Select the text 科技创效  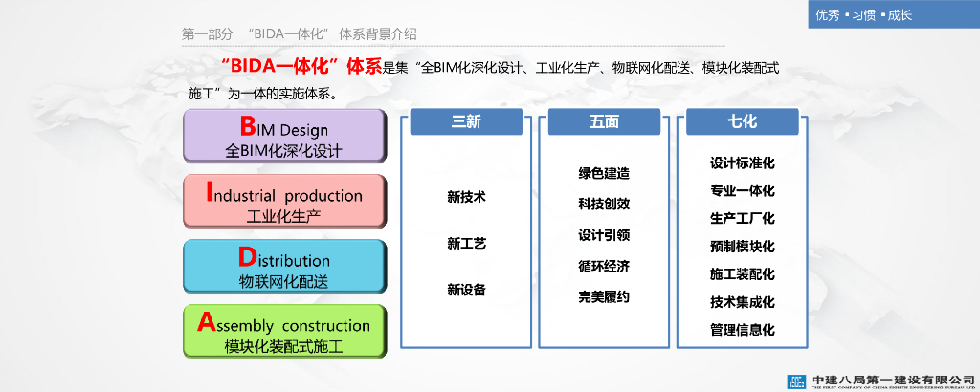pyautogui.click(x=604, y=204)
